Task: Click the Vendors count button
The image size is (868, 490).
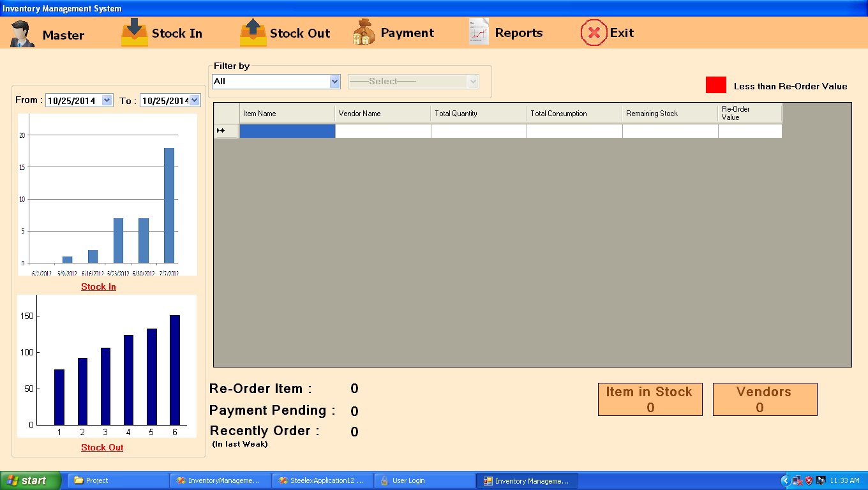Action: tap(765, 399)
